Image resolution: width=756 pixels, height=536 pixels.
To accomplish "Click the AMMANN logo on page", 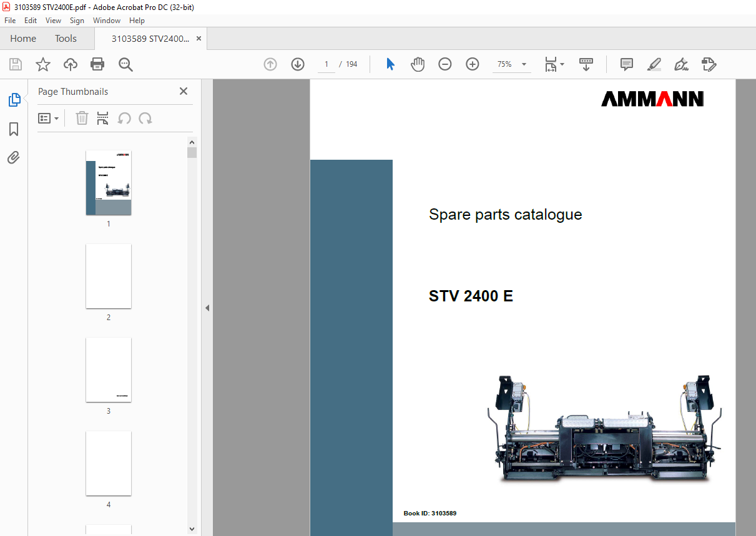I will coord(652,99).
